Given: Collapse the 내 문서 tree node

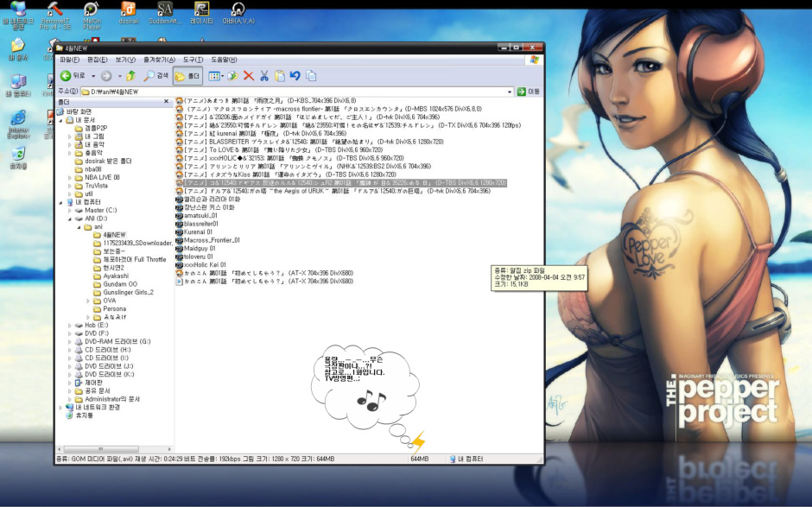Looking at the screenshot, I should pyautogui.click(x=60, y=120).
